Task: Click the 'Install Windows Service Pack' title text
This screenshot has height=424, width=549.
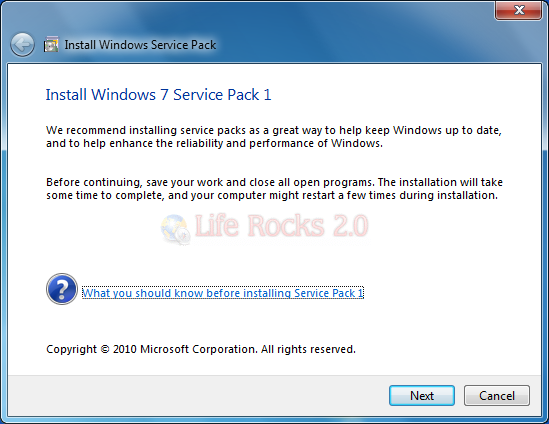Action: [x=140, y=45]
